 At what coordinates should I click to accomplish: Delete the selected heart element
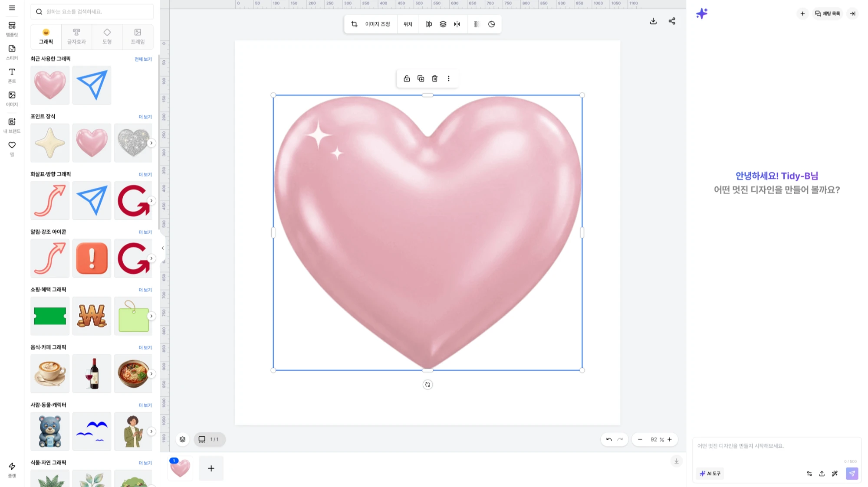coord(434,78)
